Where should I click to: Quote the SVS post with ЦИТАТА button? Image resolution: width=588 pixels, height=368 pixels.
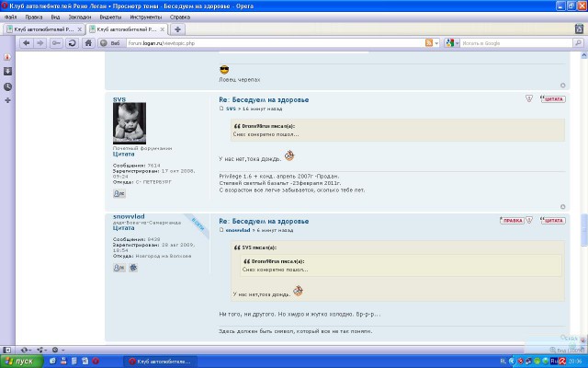coord(553,99)
